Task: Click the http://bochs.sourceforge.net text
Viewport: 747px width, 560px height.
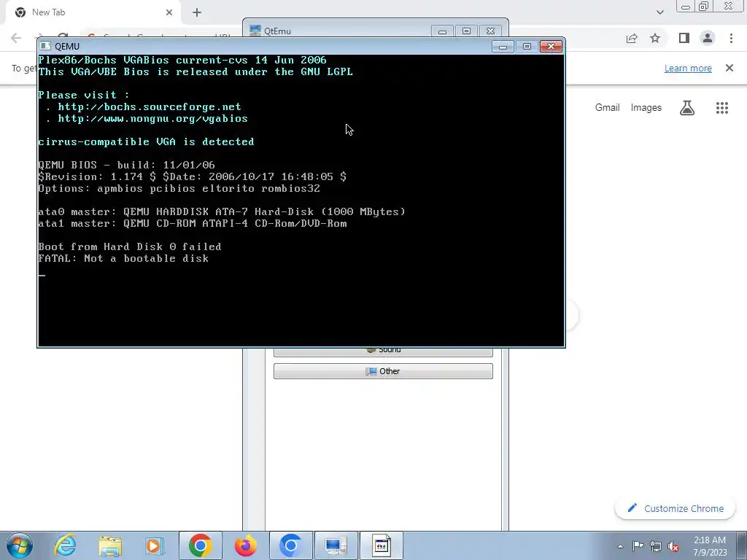Action: click(x=149, y=106)
